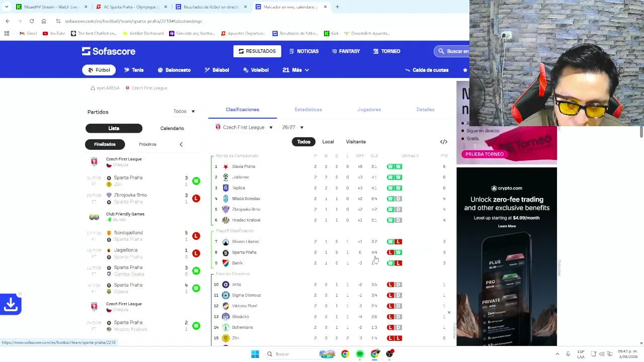Click Learn More in crypto.com ad

tap(507, 226)
